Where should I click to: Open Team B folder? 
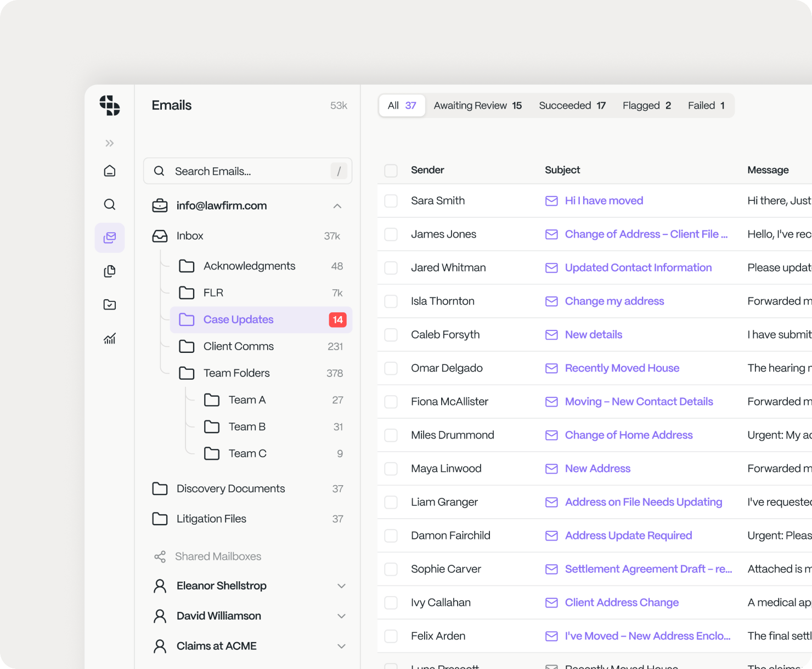click(273, 427)
